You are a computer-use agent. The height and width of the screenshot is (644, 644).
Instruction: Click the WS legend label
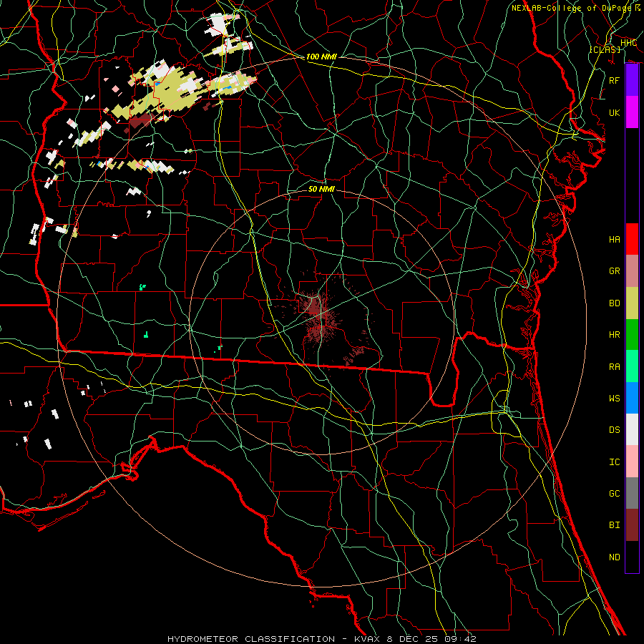[614, 399]
